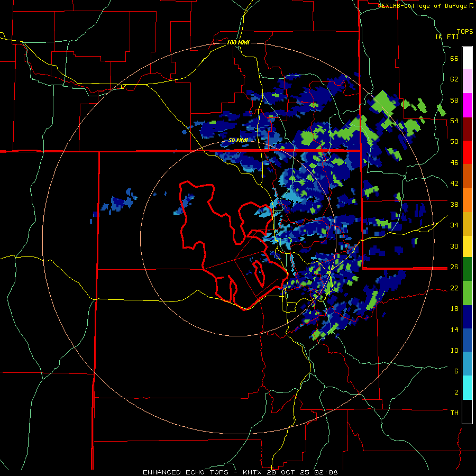Select the dark green legend swatch
The height and width of the screenshot is (476, 476).
pyautogui.click(x=467, y=269)
